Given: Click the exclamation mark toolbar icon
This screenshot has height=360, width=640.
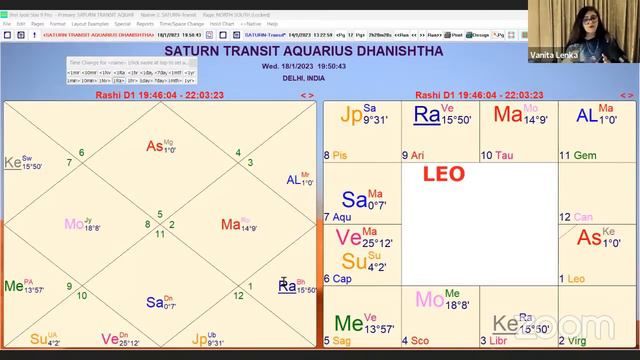Looking at the screenshot, I should pos(34,35).
